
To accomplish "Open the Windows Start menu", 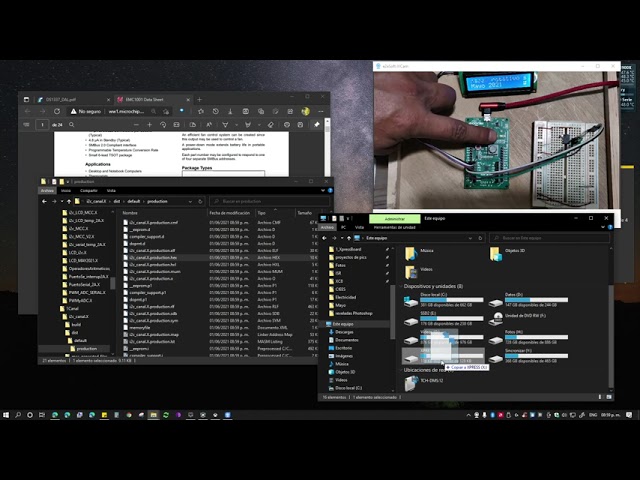I will 8,414.
